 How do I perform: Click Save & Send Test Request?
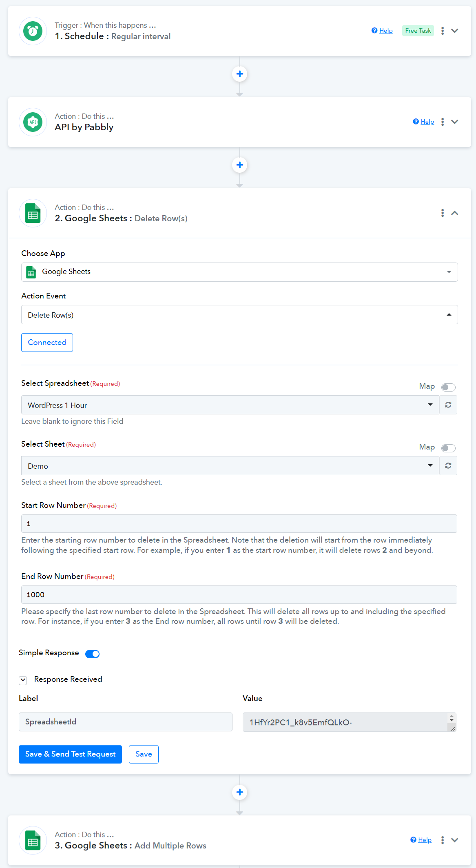coord(70,754)
